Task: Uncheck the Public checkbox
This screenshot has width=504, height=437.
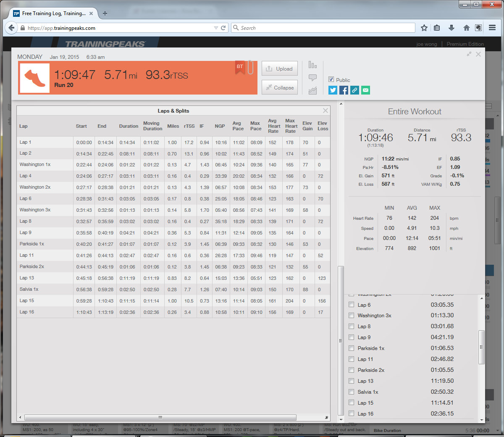Action: pyautogui.click(x=331, y=79)
